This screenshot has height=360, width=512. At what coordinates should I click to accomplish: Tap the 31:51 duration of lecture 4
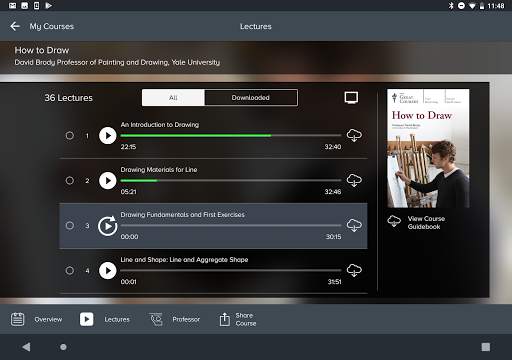coord(334,282)
